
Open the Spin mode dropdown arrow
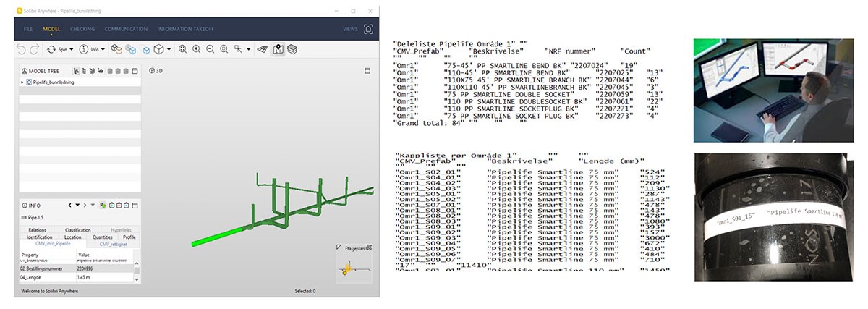pos(71,49)
